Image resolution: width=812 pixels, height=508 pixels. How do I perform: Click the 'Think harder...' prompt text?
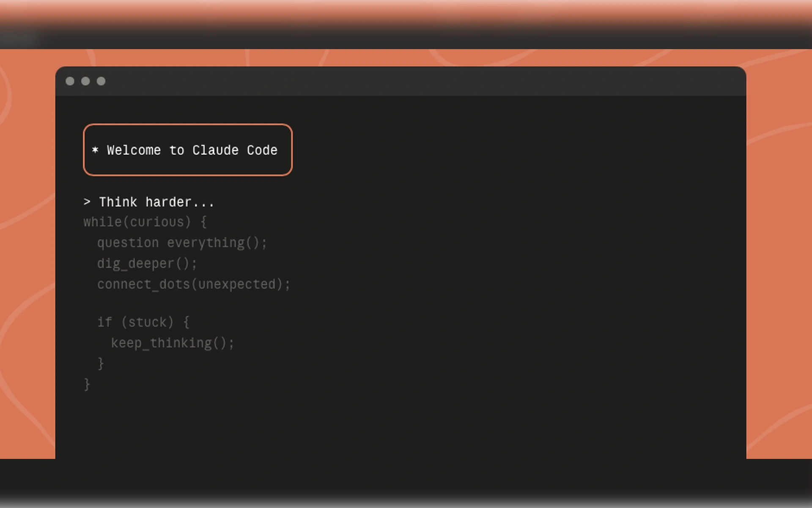tap(156, 202)
